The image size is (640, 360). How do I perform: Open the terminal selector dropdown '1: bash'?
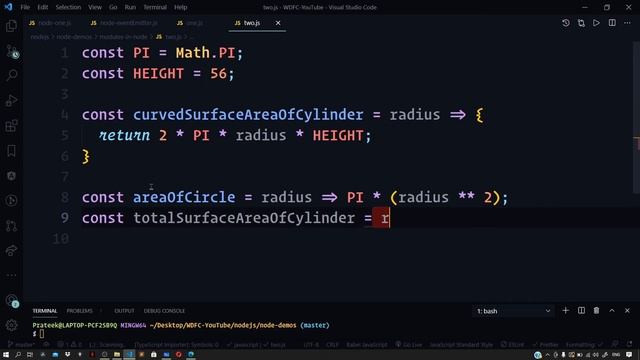click(513, 311)
